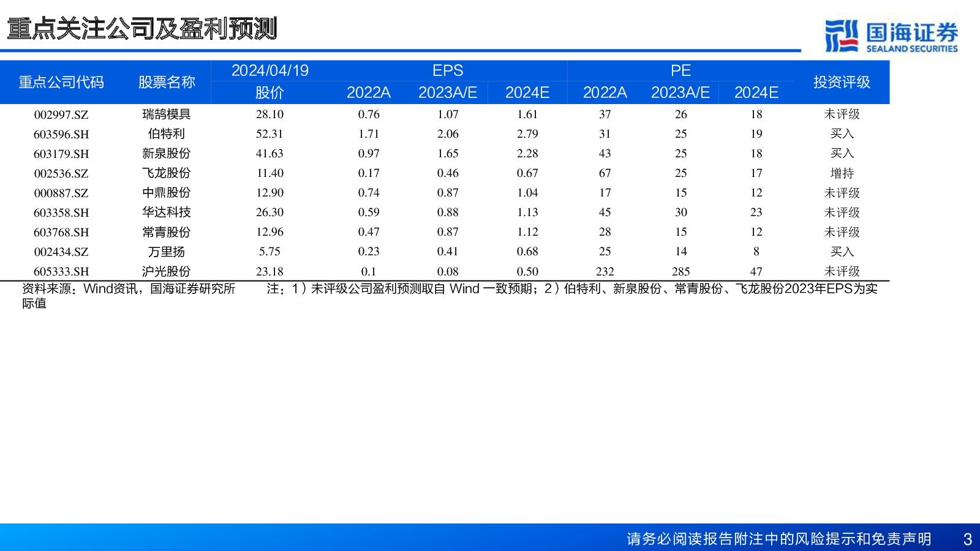Click stock code 603596.SH
This screenshot has height=551, width=980.
(x=61, y=134)
